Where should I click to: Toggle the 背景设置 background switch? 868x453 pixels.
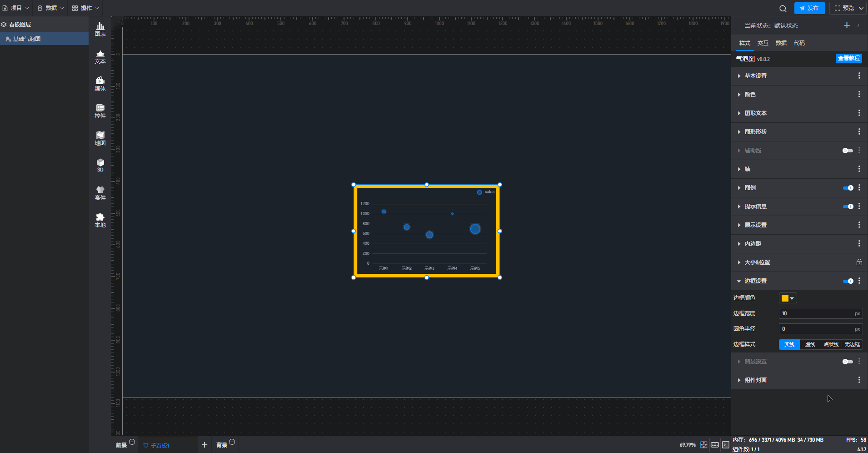tap(848, 362)
